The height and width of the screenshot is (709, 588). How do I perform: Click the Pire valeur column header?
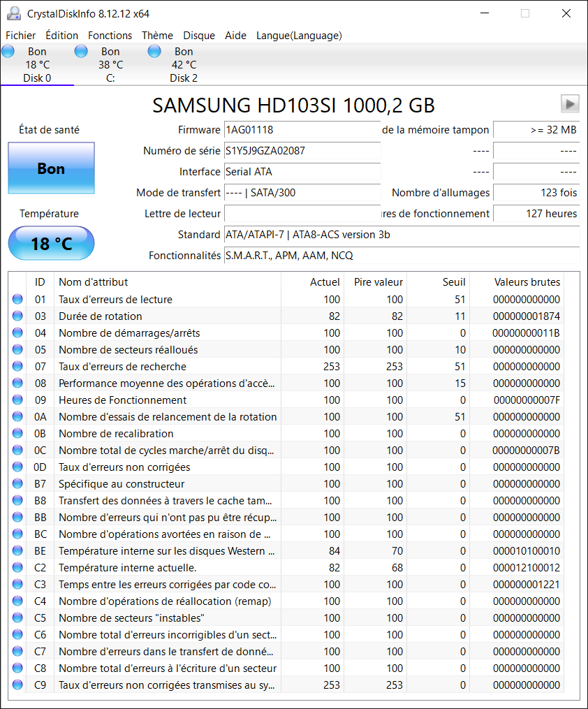click(x=376, y=282)
